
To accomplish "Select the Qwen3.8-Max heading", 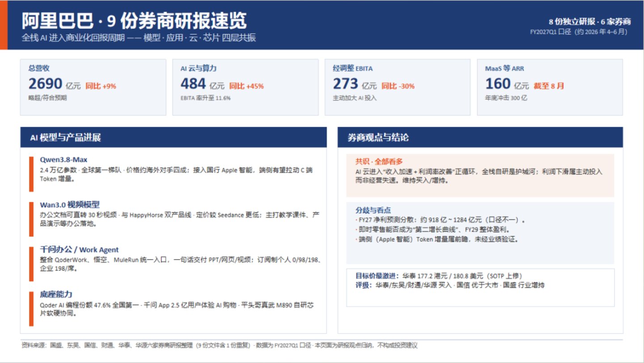I will [x=64, y=160].
